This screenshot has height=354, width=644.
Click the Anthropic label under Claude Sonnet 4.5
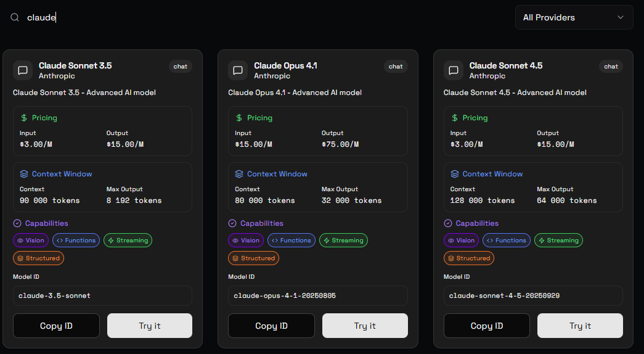pyautogui.click(x=487, y=76)
